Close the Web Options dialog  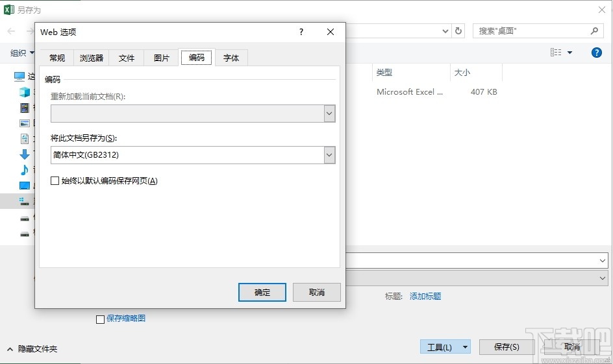331,32
